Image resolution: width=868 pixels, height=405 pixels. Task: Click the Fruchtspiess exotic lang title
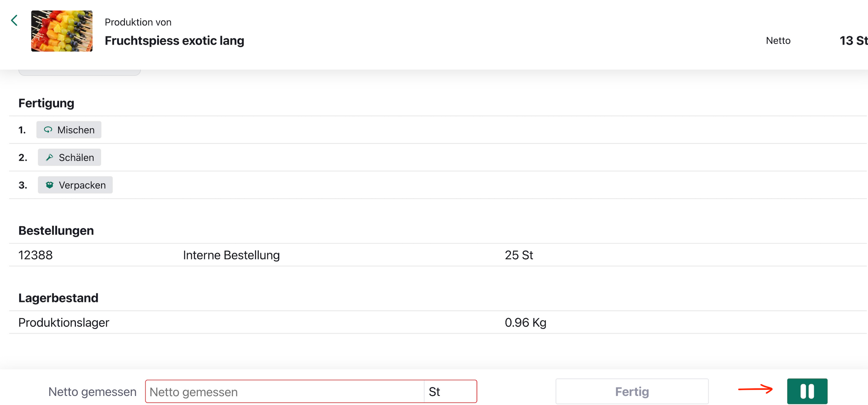(174, 41)
